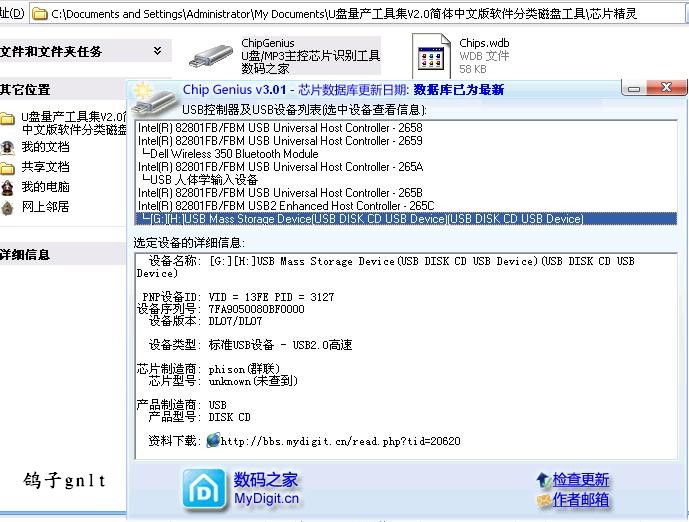This screenshot has height=522, width=689.
Task: Click the ChipGenius window title icon
Action: 143,91
